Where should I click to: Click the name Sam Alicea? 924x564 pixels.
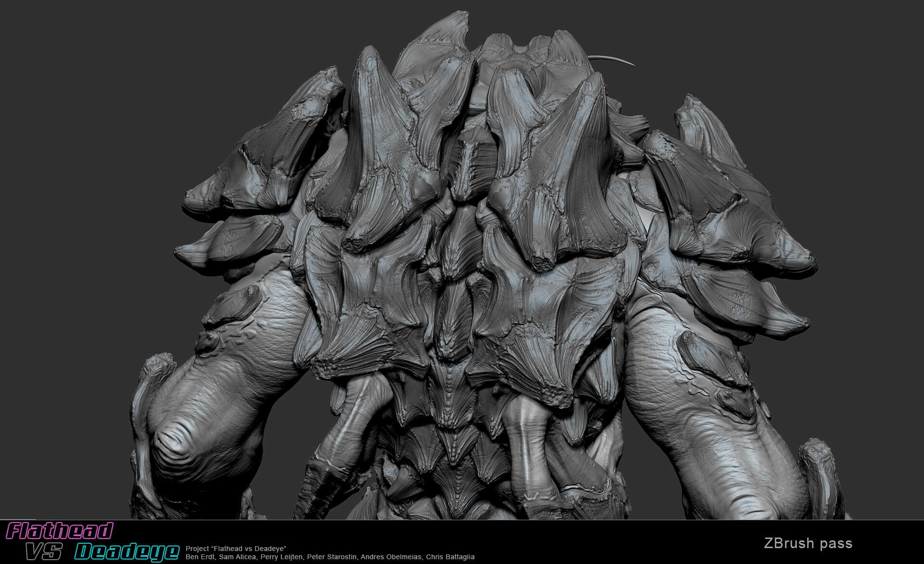(237, 557)
